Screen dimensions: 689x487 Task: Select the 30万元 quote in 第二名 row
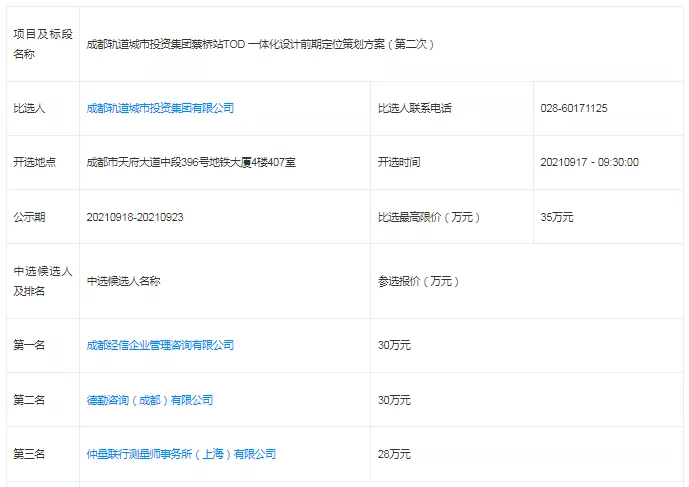pos(394,400)
